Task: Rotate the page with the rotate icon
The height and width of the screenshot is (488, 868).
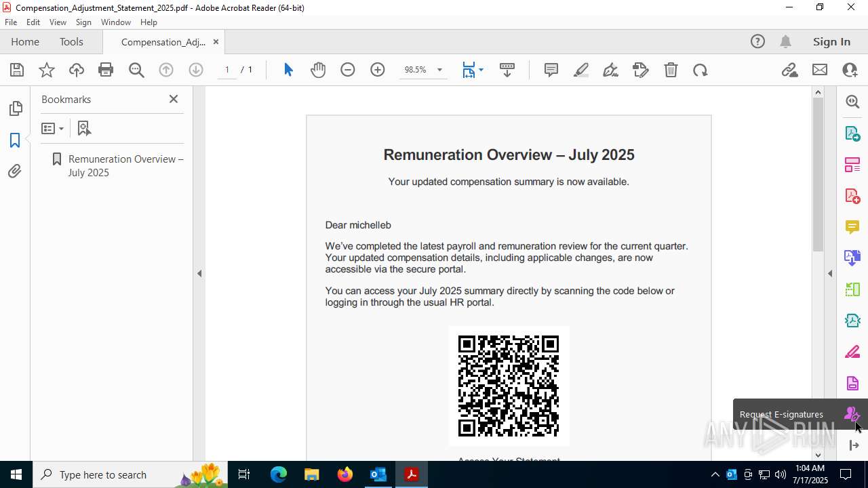Action: coord(701,70)
